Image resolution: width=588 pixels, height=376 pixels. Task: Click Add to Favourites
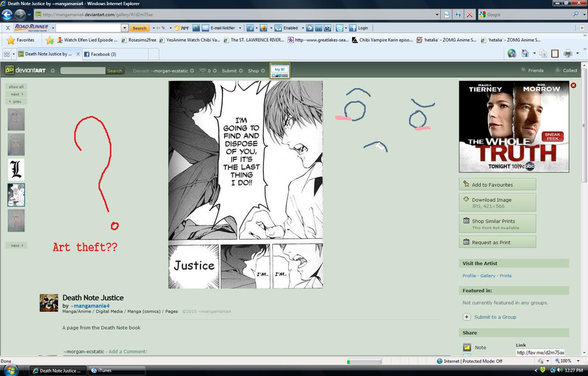click(497, 184)
